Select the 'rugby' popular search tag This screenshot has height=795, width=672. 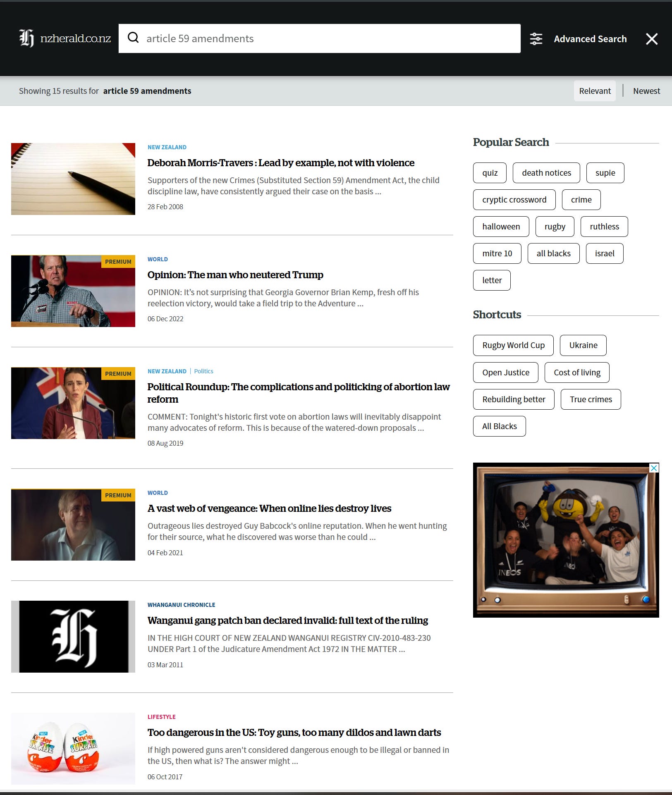click(x=555, y=227)
